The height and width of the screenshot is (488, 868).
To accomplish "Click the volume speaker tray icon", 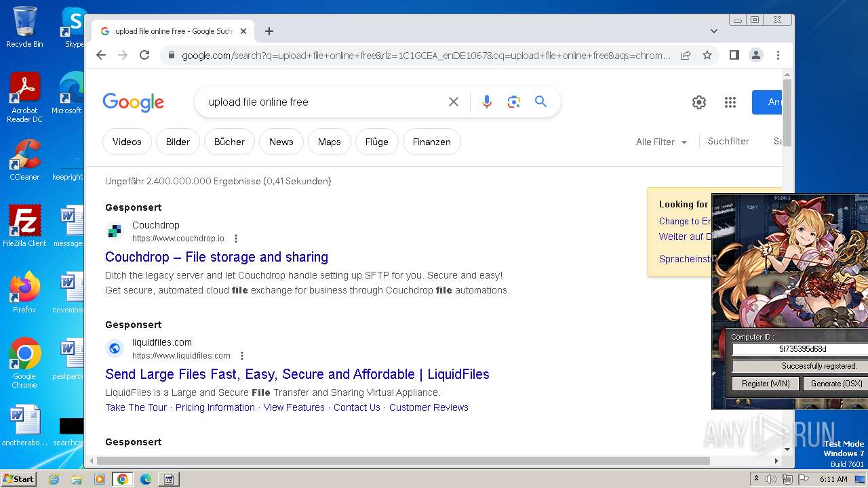I will 771,479.
